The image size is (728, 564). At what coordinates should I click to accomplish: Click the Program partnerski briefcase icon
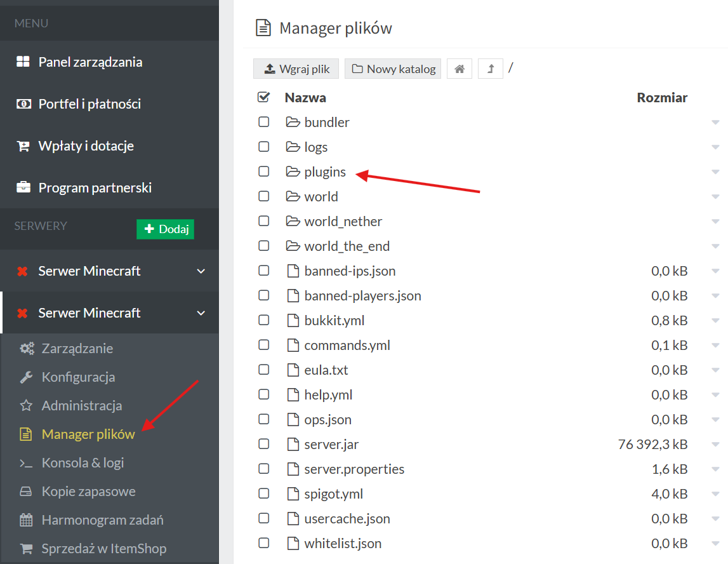[x=23, y=187]
